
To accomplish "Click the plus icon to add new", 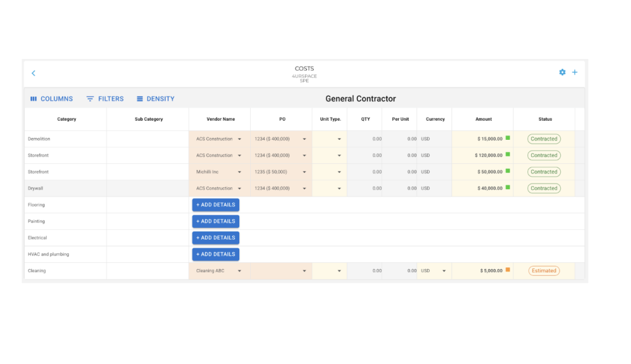I will [x=574, y=72].
